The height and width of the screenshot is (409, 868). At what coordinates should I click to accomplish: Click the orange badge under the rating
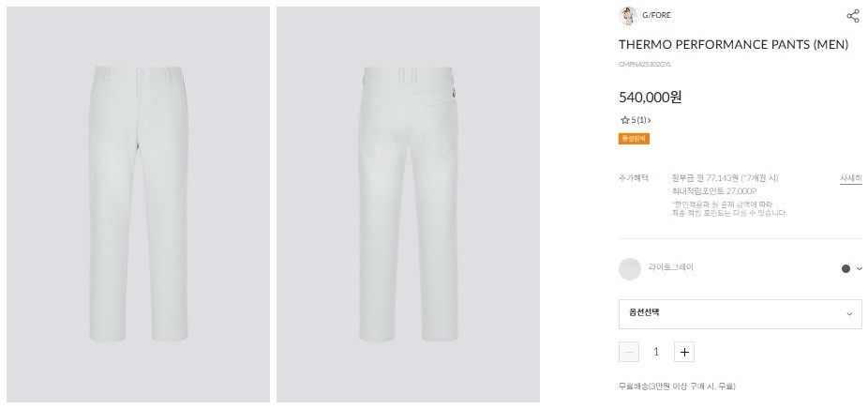click(x=634, y=139)
